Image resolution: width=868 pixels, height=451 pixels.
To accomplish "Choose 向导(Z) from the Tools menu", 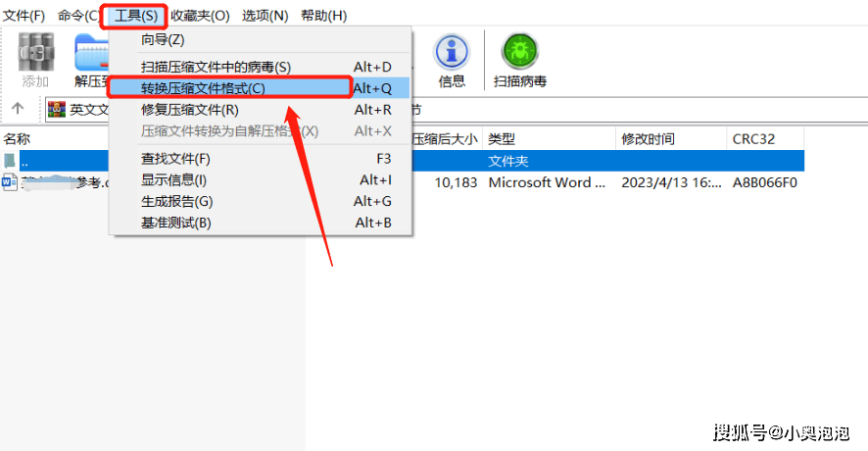I will (x=163, y=40).
